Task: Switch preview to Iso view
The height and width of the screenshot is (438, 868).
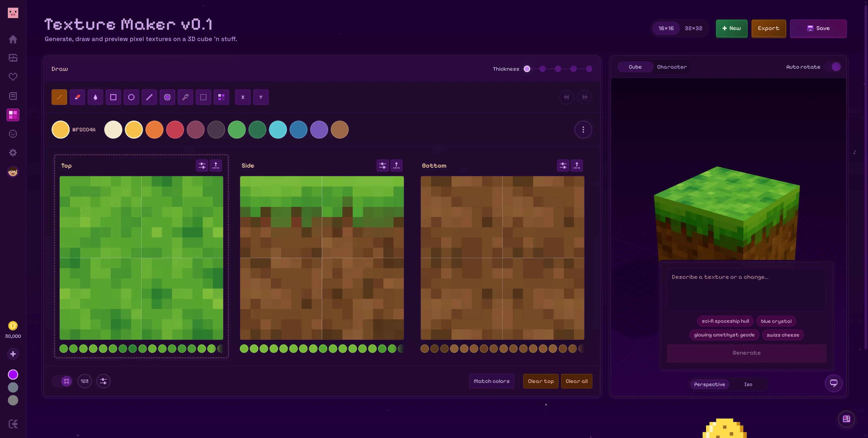Action: click(748, 384)
